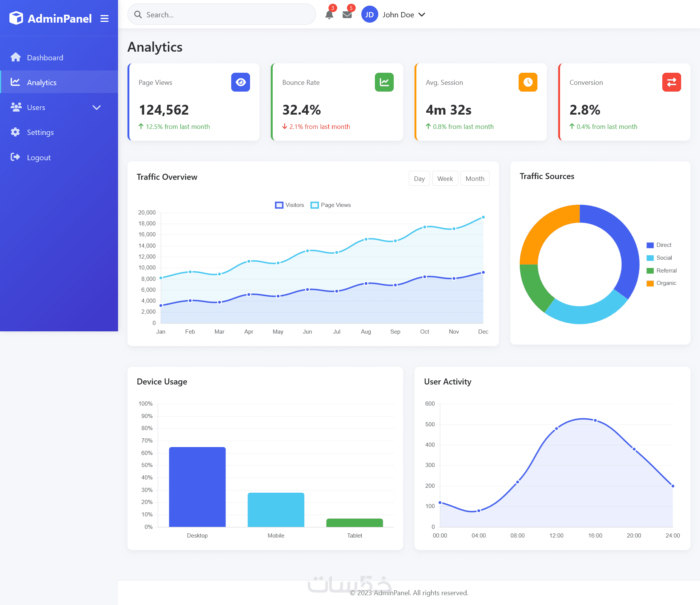Click the User Activity heading
The image size is (700, 605).
pyautogui.click(x=448, y=381)
